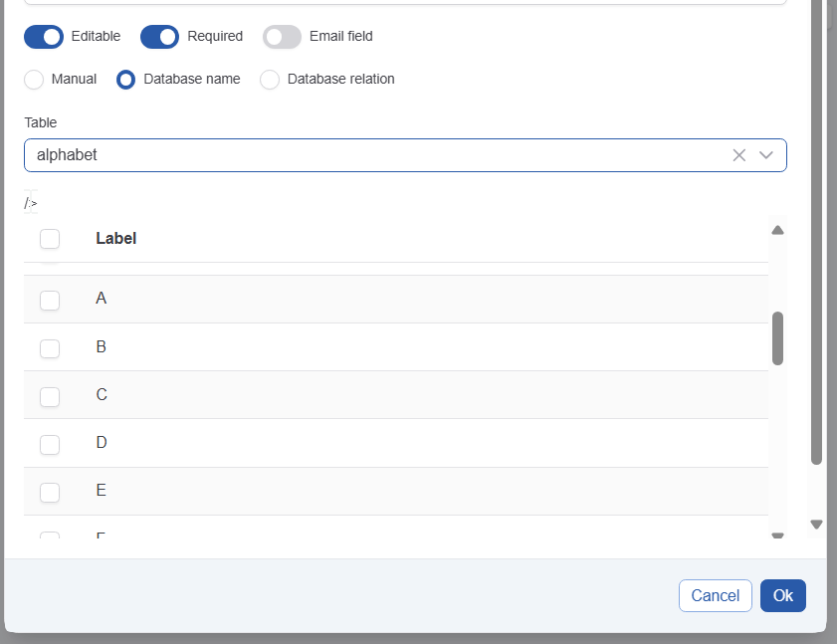Viewport: 837px width, 644px height.
Task: Tick the checkbox for row A
Action: point(50,300)
